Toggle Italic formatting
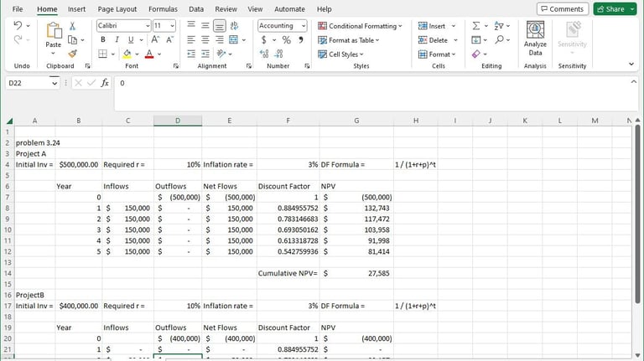The image size is (644, 361). click(x=117, y=40)
